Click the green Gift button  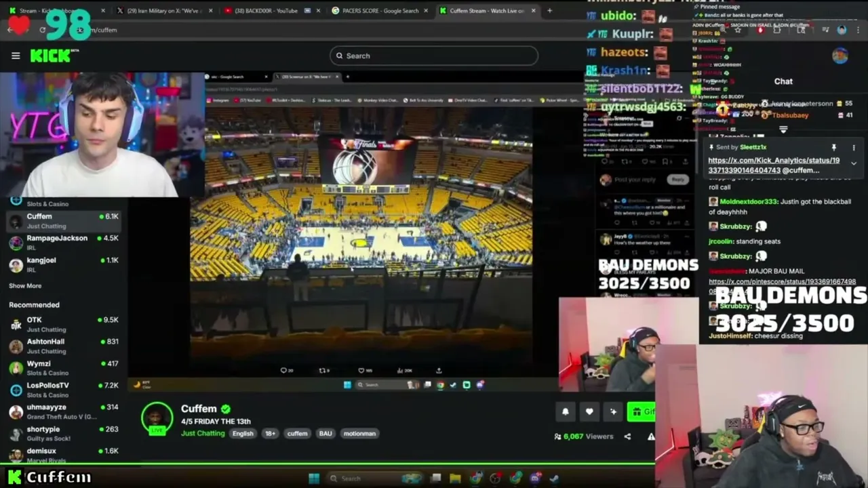pos(642,411)
